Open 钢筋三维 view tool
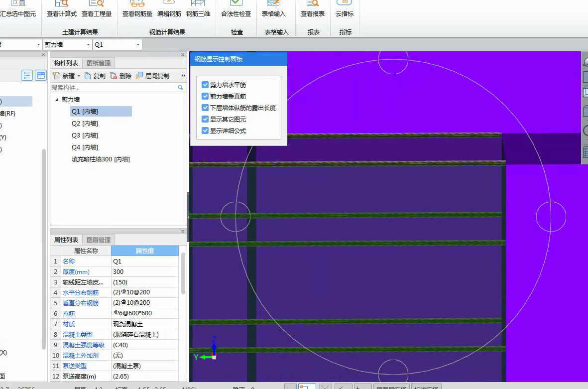 (x=198, y=9)
